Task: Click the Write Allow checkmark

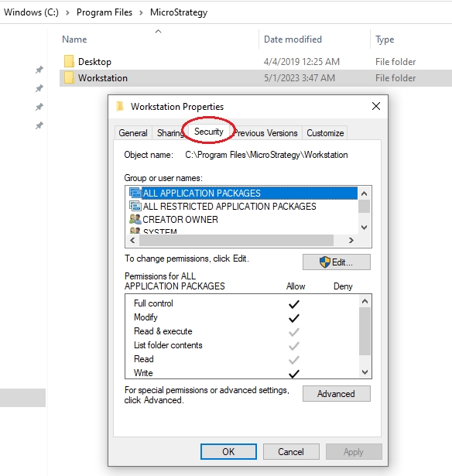Action: (294, 374)
